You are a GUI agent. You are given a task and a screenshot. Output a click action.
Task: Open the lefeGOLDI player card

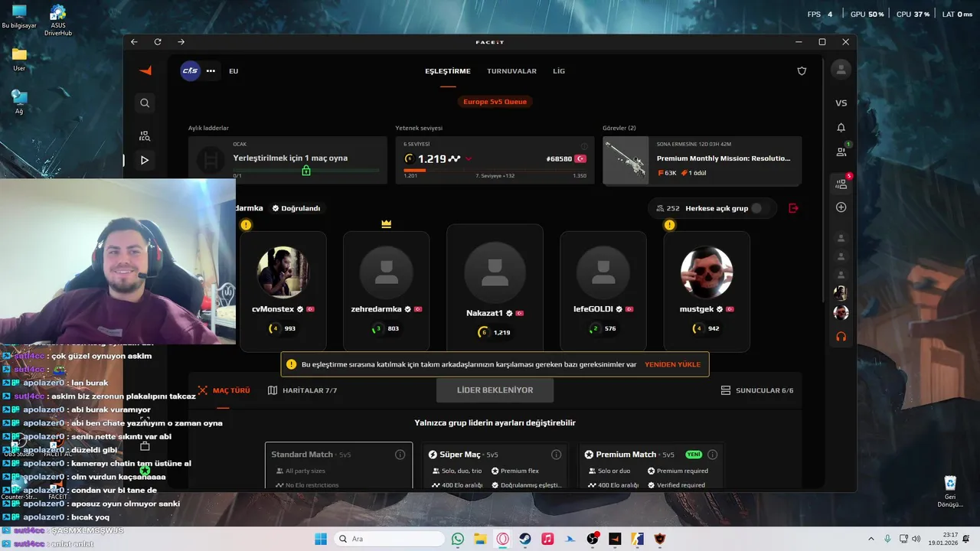603,292
